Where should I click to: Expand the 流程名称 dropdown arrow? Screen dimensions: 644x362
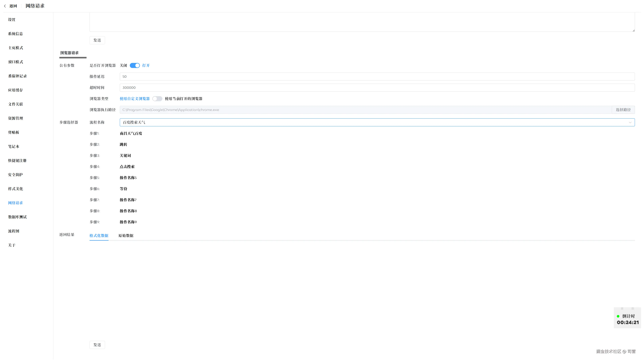(x=630, y=122)
